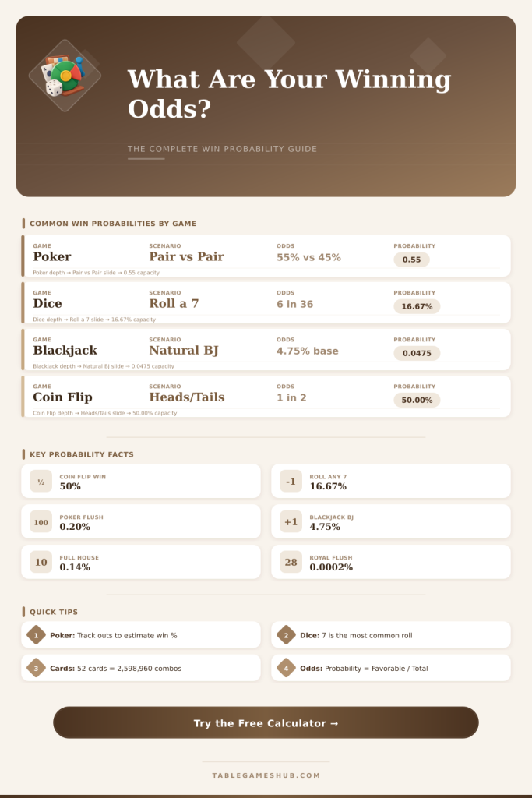
Task: Click the 0.0475 probability pill
Action: click(x=417, y=353)
